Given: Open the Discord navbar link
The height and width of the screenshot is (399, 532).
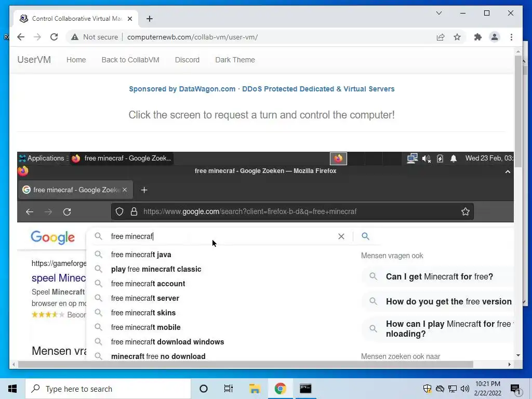Looking at the screenshot, I should tap(187, 60).
